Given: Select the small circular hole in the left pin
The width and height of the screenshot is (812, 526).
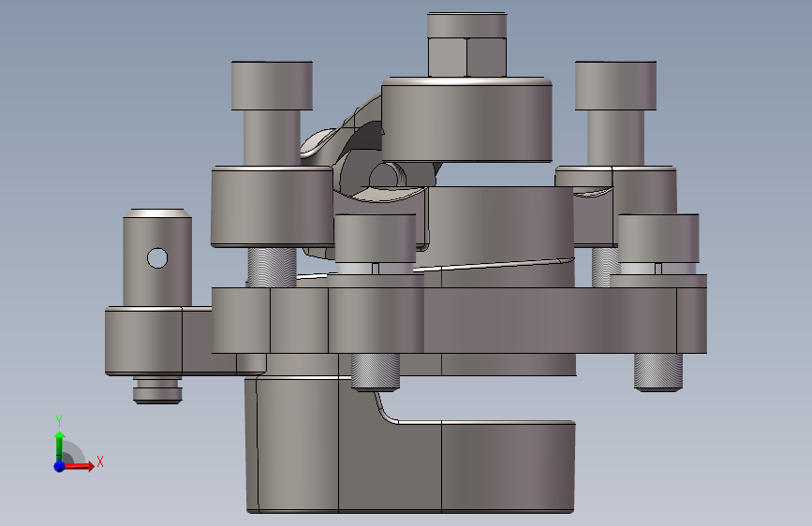Looking at the screenshot, I should coord(157,257).
